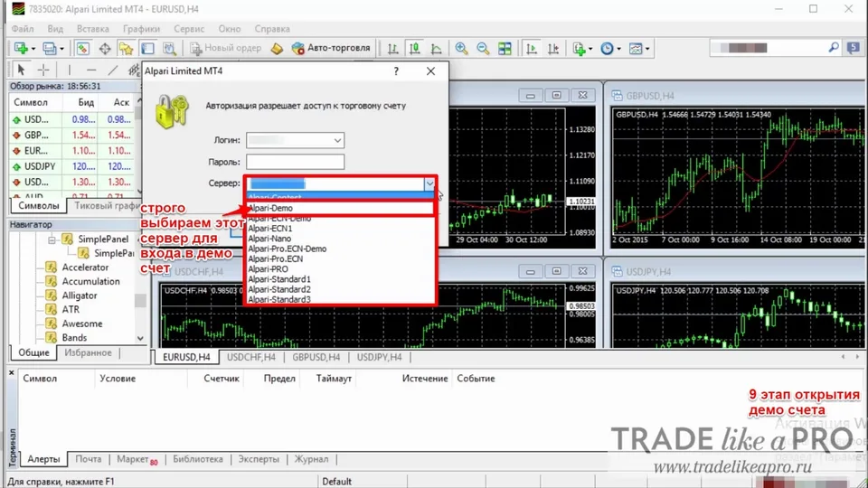
Task: Open MetaEditor yellow book icon
Action: click(277, 48)
